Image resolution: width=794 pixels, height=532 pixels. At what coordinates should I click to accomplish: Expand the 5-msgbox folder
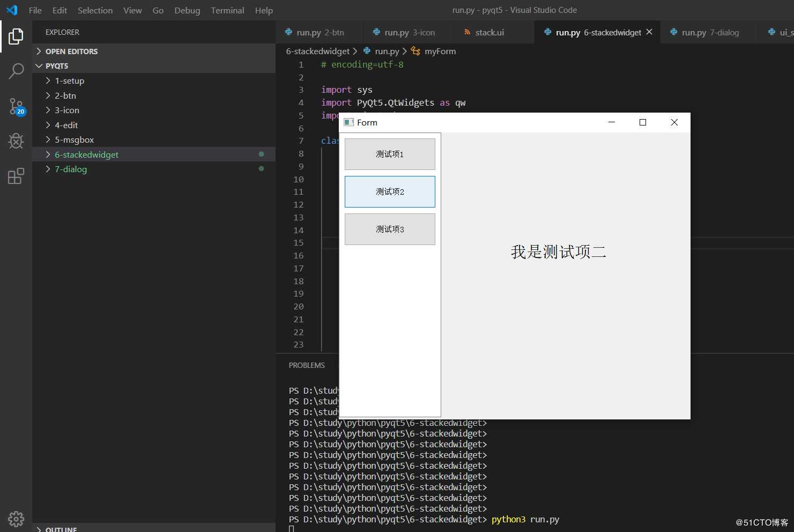pos(48,139)
